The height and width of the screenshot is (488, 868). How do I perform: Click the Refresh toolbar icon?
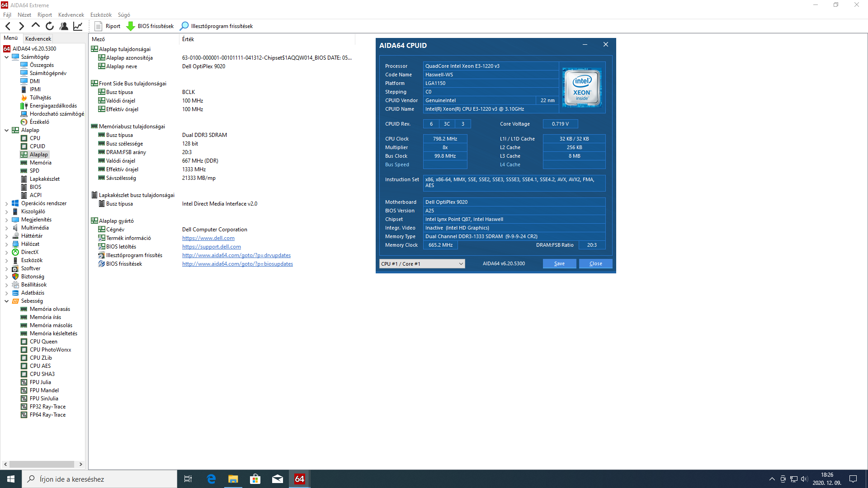coord(50,26)
